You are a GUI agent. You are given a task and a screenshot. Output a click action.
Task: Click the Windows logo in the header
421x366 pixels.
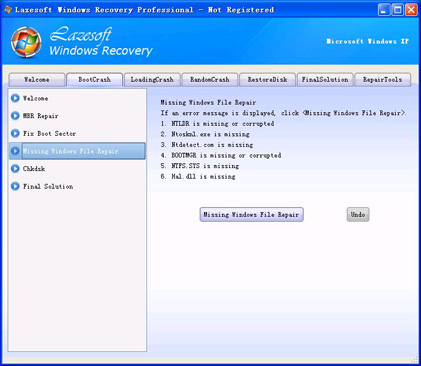point(26,42)
